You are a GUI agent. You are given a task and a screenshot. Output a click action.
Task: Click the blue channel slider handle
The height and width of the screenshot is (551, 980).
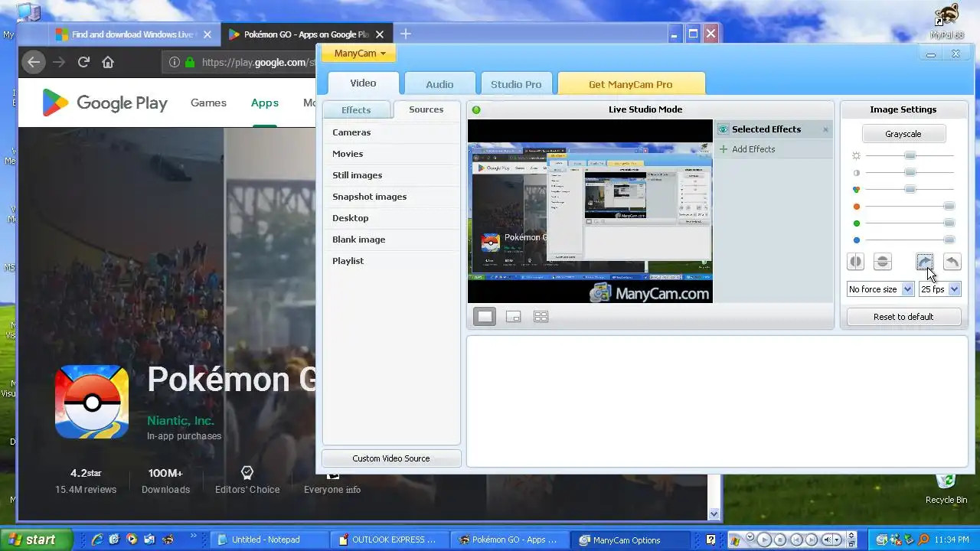(949, 240)
